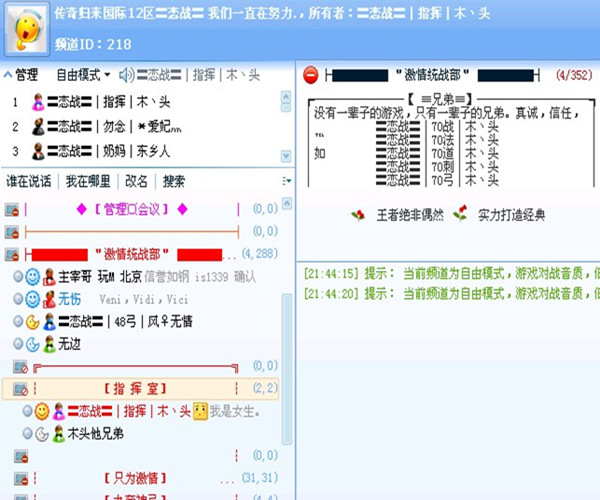Toggle the round indicator beside 无伤

17,299
